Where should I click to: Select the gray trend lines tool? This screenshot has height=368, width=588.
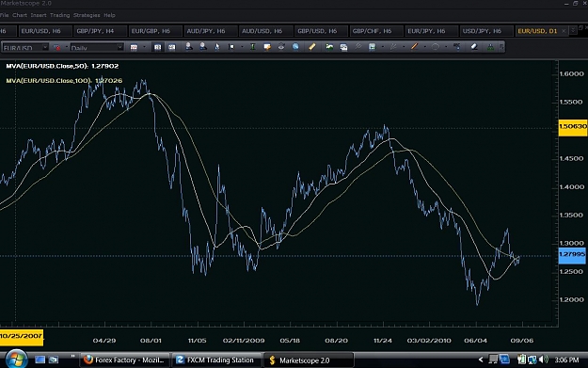(393, 47)
